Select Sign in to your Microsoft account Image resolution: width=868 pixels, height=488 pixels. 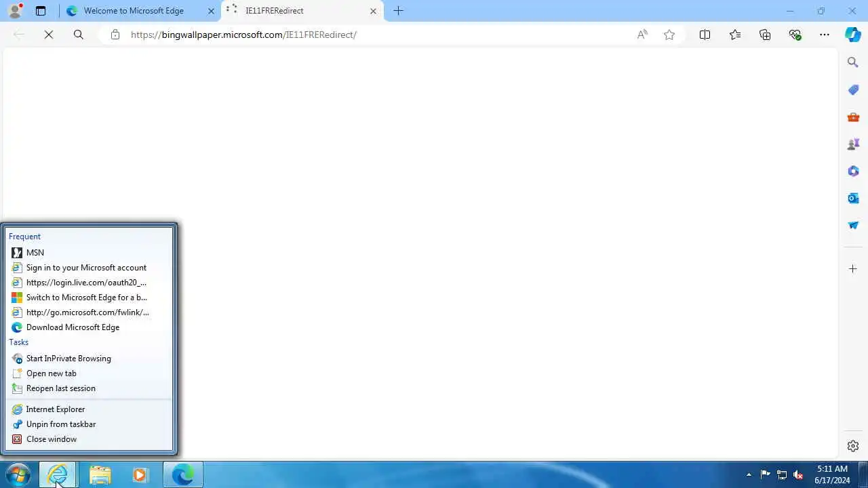click(90, 267)
